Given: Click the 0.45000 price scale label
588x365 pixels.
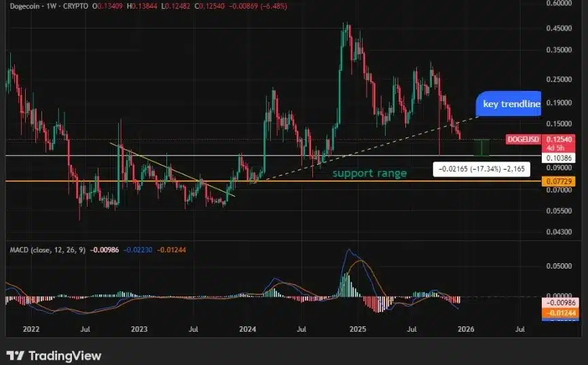Looking at the screenshot, I should pyautogui.click(x=559, y=28).
